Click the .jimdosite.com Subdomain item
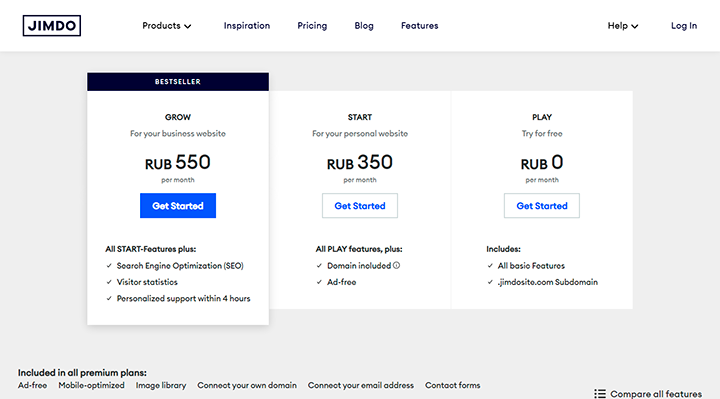Viewport: 720px width, 399px height. tap(548, 282)
